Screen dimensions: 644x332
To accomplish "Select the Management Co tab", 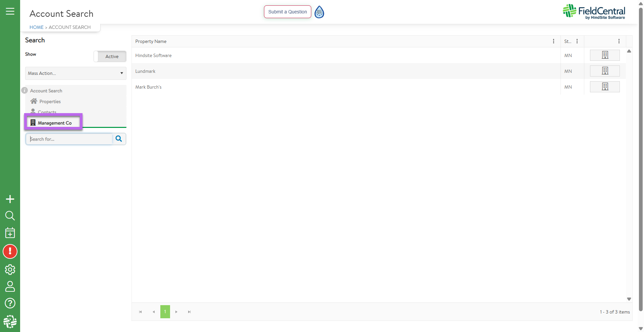I will point(54,123).
